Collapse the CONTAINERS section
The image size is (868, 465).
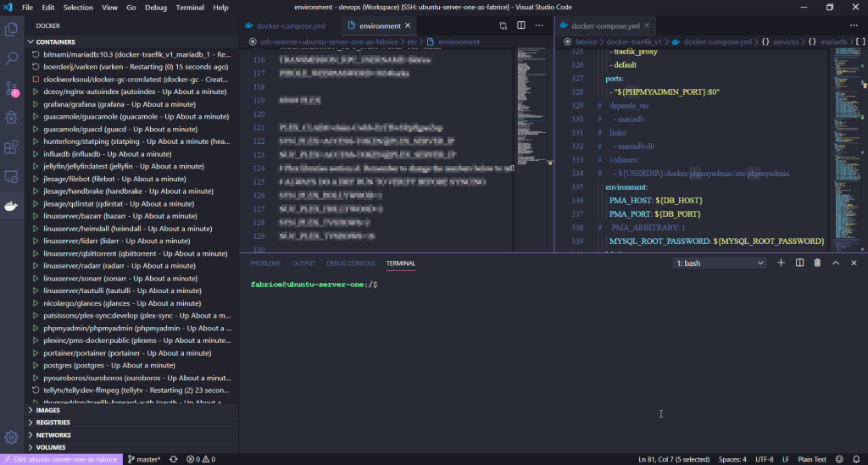55,42
